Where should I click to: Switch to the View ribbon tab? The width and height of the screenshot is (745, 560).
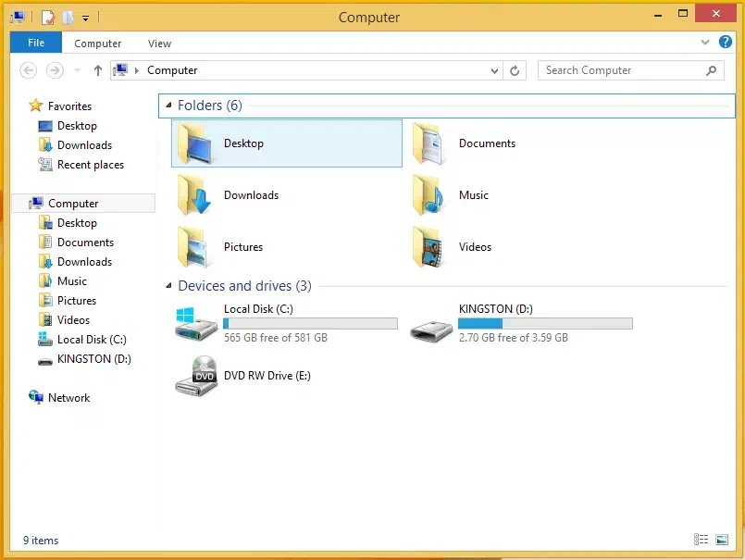tap(159, 44)
